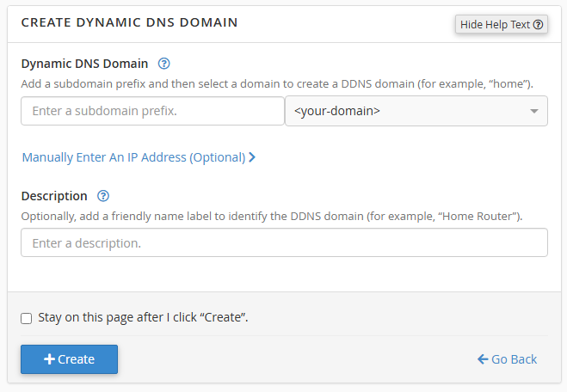Click the question-mark icon in Hide Help Text
Image resolution: width=567 pixels, height=392 pixels.
[x=539, y=25]
